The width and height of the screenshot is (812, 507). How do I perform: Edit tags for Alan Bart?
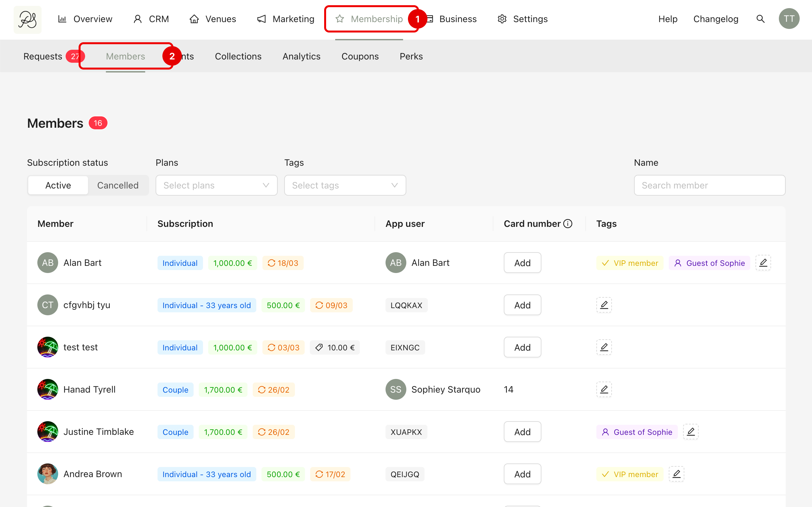point(763,263)
